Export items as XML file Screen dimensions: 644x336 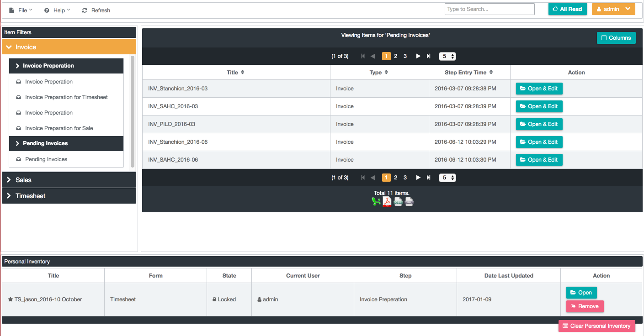[409, 201]
